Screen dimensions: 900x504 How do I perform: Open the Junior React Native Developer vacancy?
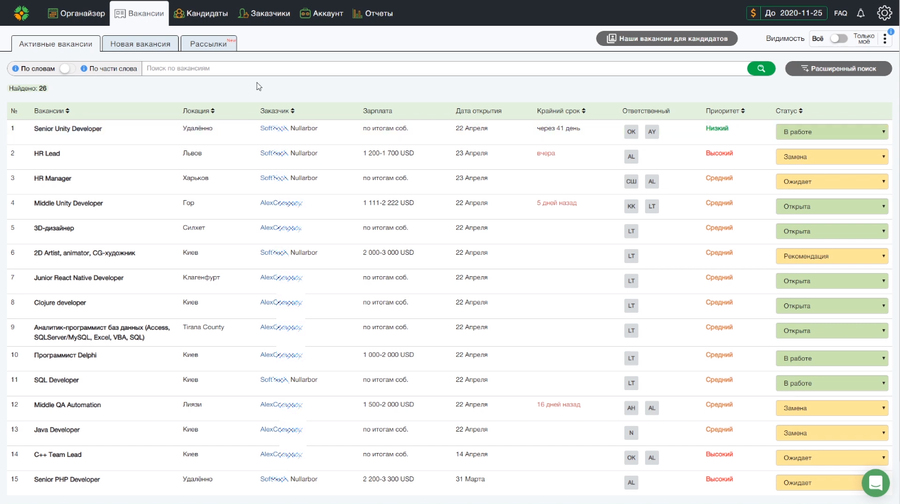pos(79,278)
